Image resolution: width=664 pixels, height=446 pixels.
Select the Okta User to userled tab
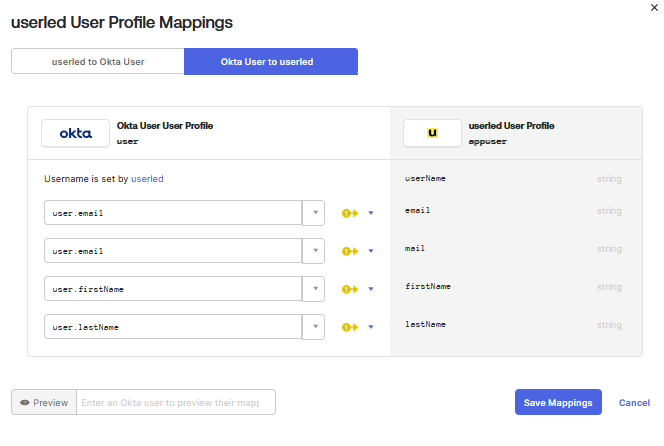(x=271, y=62)
